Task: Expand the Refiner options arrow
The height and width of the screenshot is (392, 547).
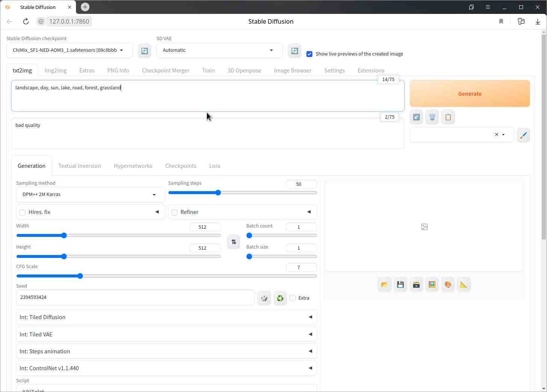Action: tap(309, 212)
